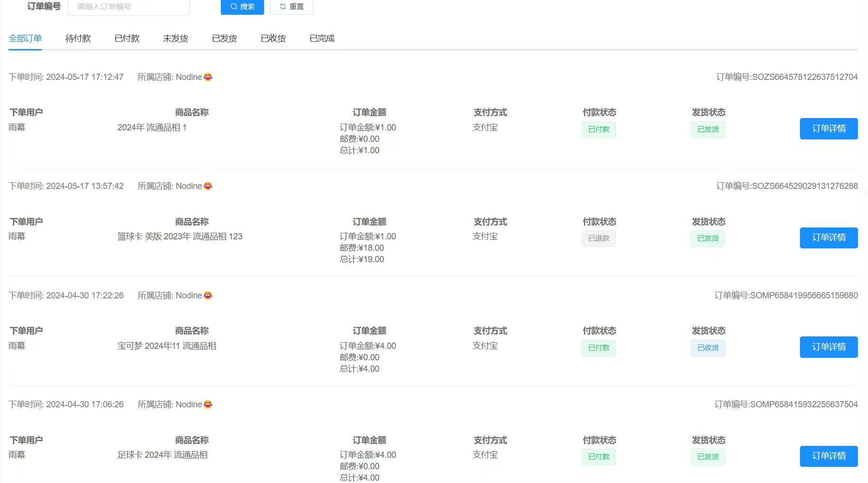Image resolution: width=868 pixels, height=483 pixels.
Task: Open the 已付款 tab
Action: (x=127, y=39)
